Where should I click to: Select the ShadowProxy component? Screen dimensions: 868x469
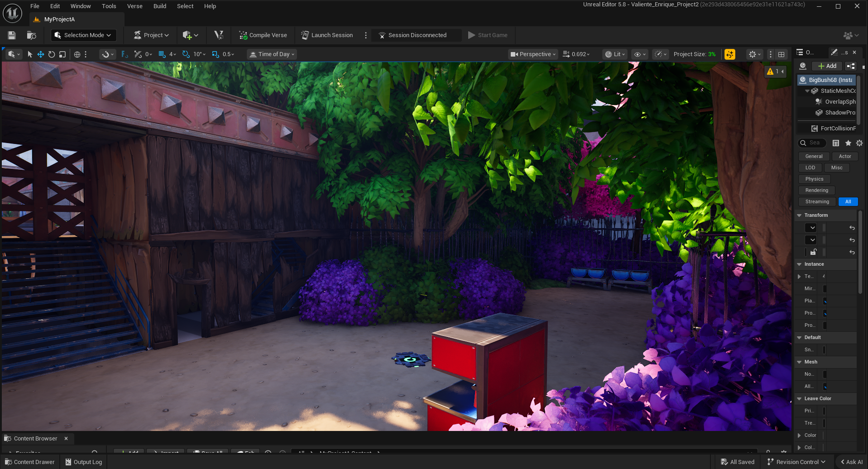(x=835, y=113)
